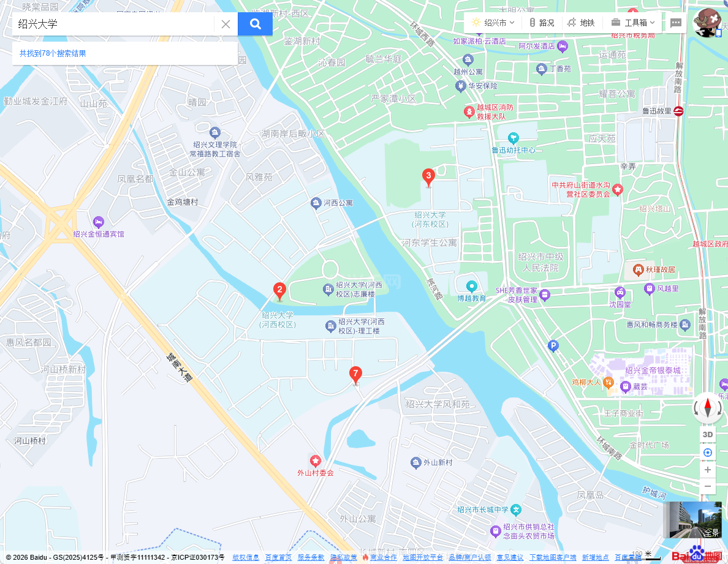Open the 全景 street view thumbnail
728x564 pixels.
pyautogui.click(x=692, y=519)
